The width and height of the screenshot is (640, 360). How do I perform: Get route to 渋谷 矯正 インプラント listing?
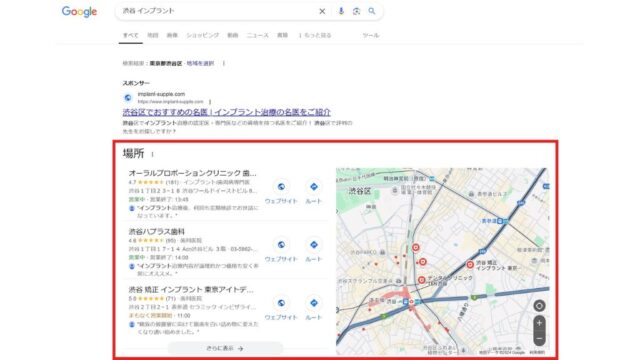313,308
